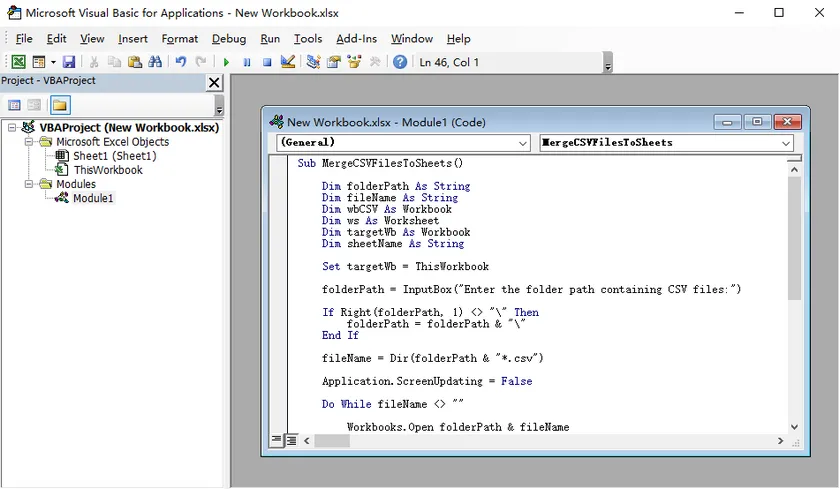Image resolution: width=840 pixels, height=489 pixels.
Task: Run the macro with the green play icon
Action: click(226, 62)
